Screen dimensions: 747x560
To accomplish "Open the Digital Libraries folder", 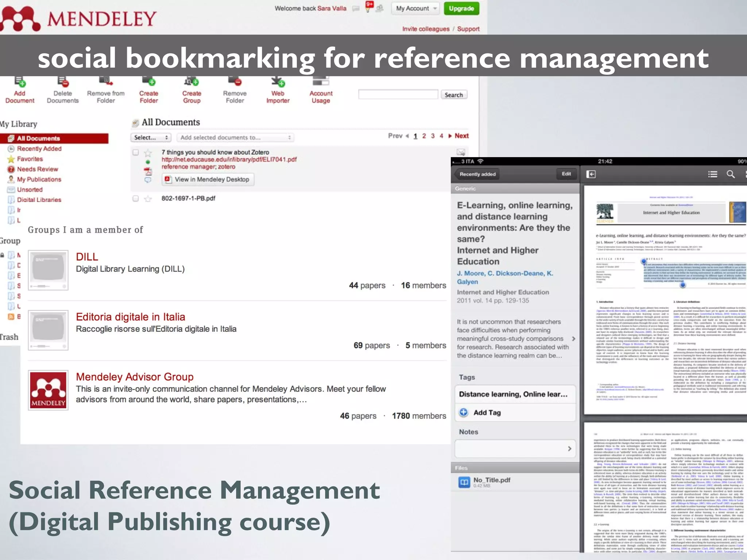I will click(x=39, y=200).
